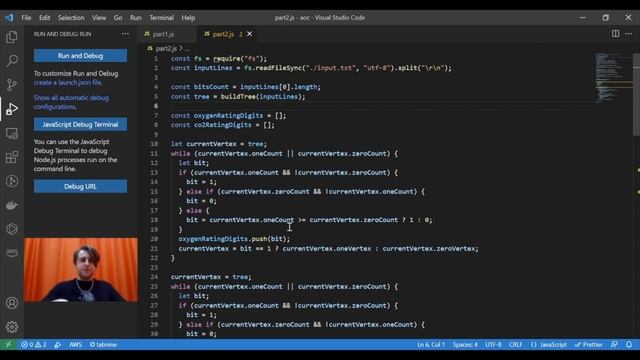
Task: Open the Run menu
Action: click(136, 18)
